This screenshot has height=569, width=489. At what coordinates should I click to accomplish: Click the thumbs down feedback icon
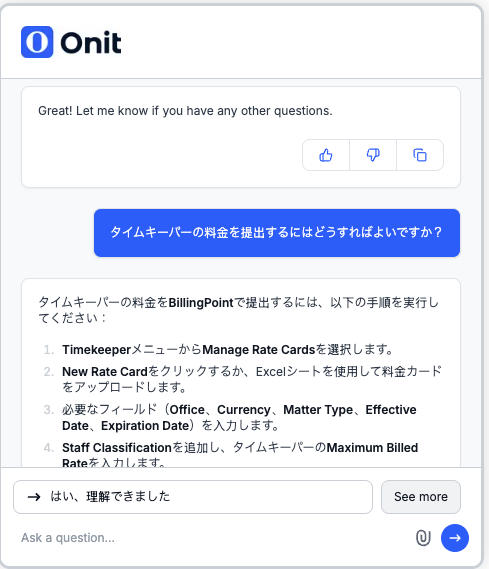pos(373,155)
